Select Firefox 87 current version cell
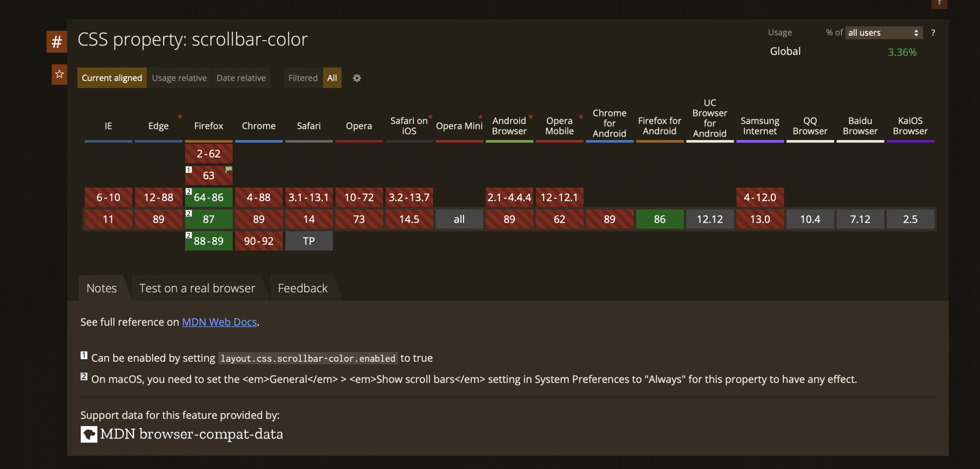Image resolution: width=980 pixels, height=469 pixels. click(209, 219)
